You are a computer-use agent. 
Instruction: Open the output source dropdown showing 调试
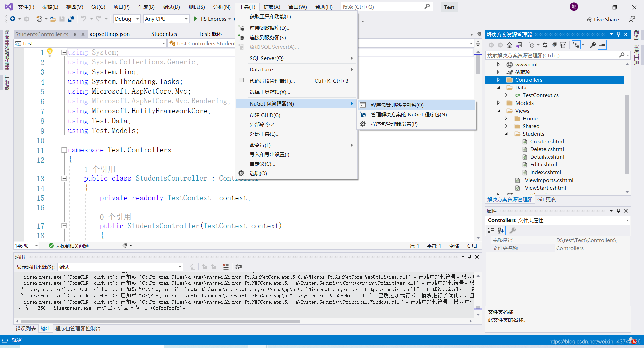120,267
